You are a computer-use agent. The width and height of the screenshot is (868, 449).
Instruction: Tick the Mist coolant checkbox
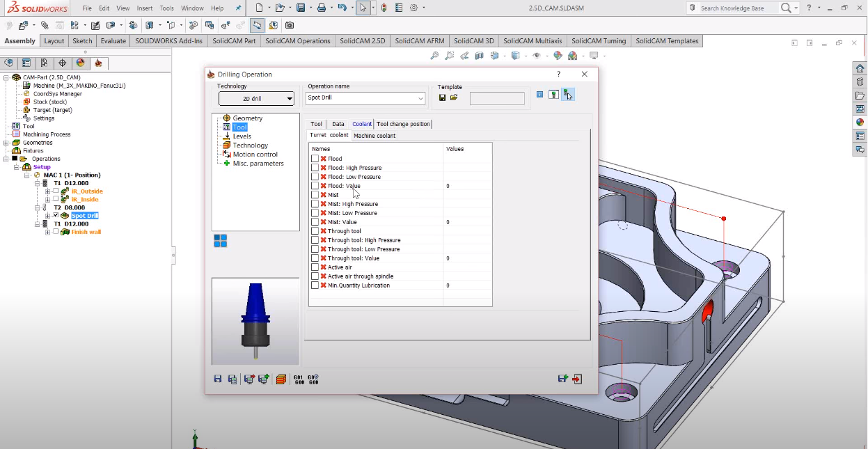(315, 195)
